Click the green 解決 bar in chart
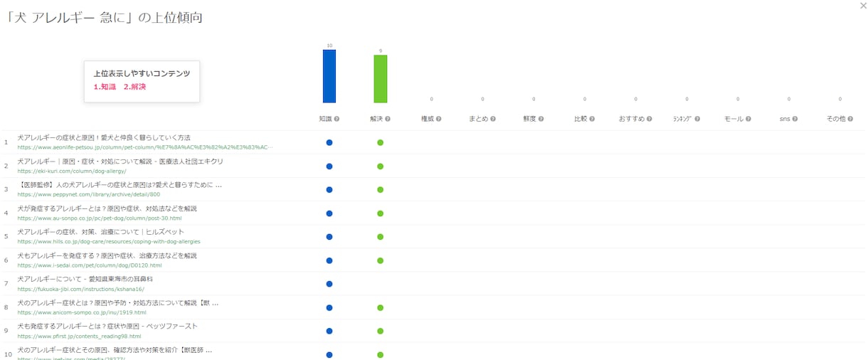Image resolution: width=868 pixels, height=360 pixels. click(x=381, y=79)
